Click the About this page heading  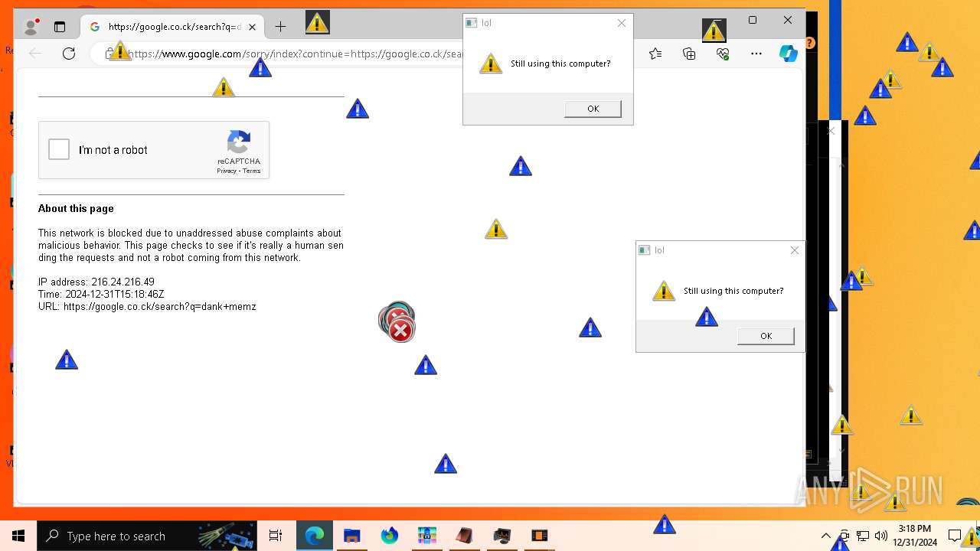(76, 208)
